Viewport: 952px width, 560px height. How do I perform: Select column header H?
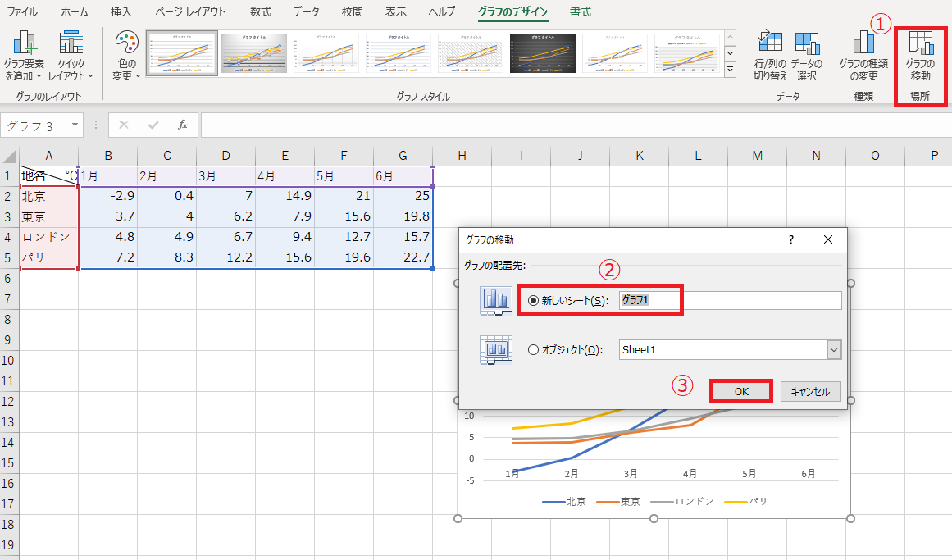coord(462,156)
